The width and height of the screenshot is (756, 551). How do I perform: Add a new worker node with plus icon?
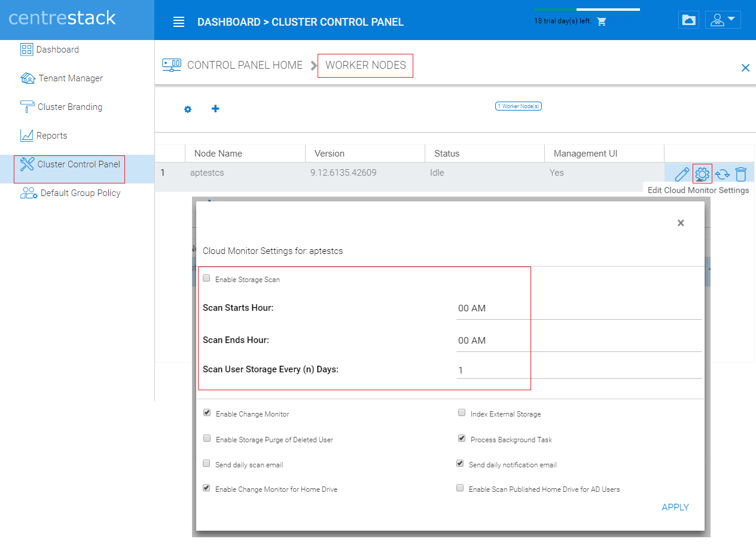click(x=215, y=109)
